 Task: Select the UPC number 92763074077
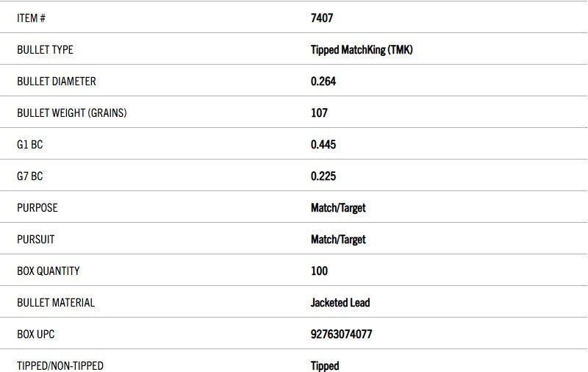tap(341, 335)
